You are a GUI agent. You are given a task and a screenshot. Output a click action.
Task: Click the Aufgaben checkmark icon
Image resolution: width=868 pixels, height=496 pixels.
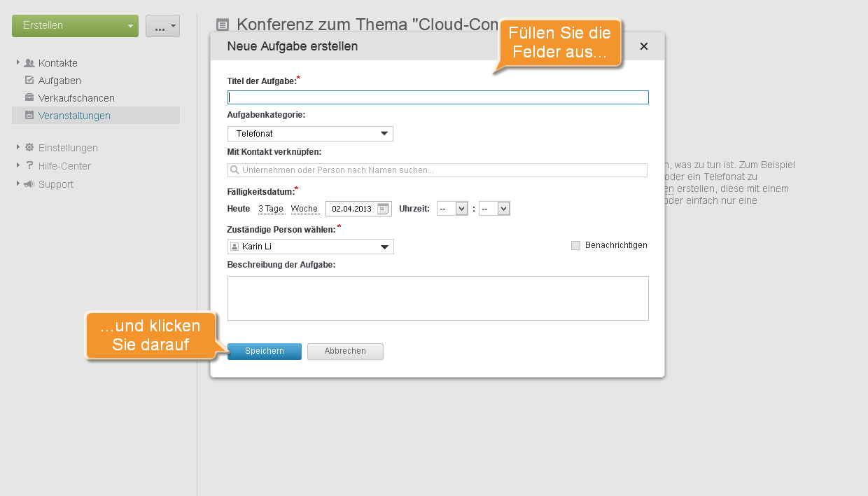(29, 81)
